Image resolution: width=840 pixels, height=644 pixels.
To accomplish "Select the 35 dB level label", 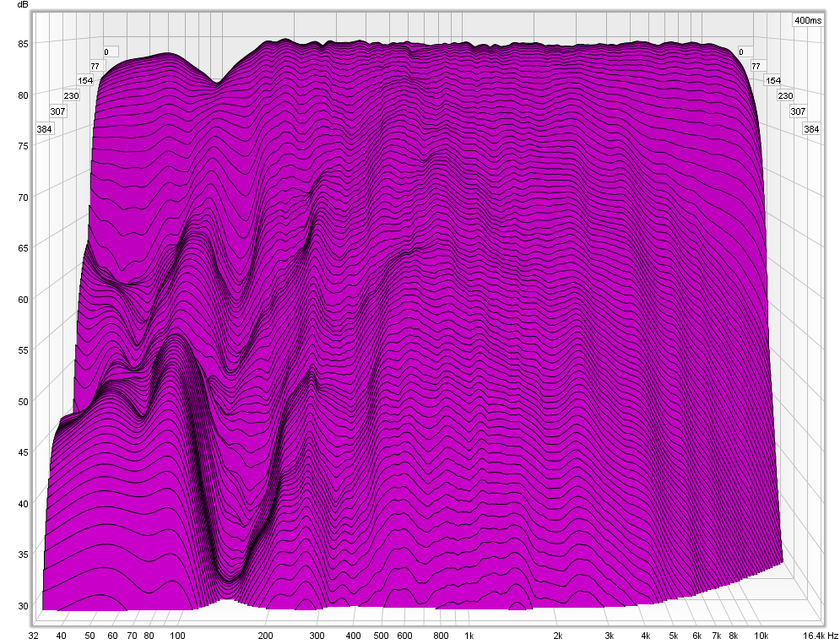I will click(23, 554).
